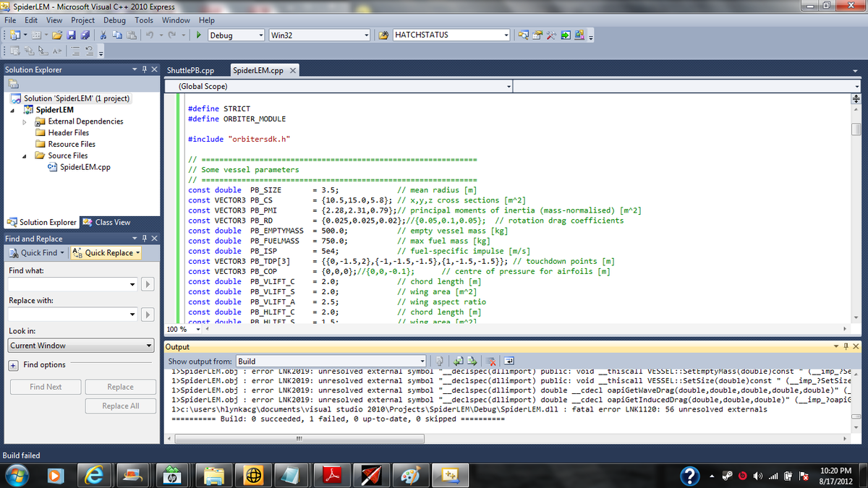
Task: Open Solution Explorer via toolbar icon
Action: click(524, 35)
